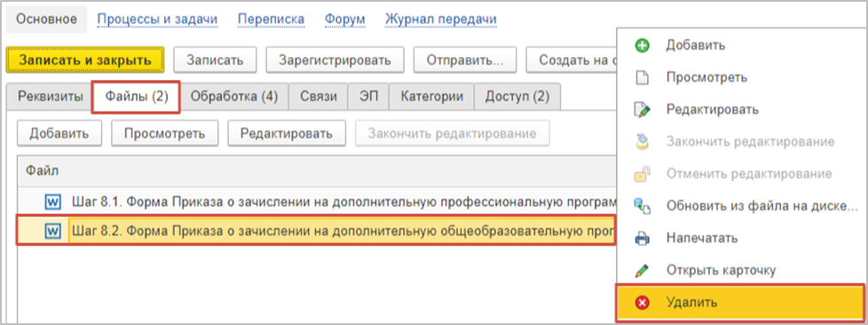Click the Обновить из файла на диске icon
Image resolution: width=868 pixels, height=325 pixels.
coord(642,207)
